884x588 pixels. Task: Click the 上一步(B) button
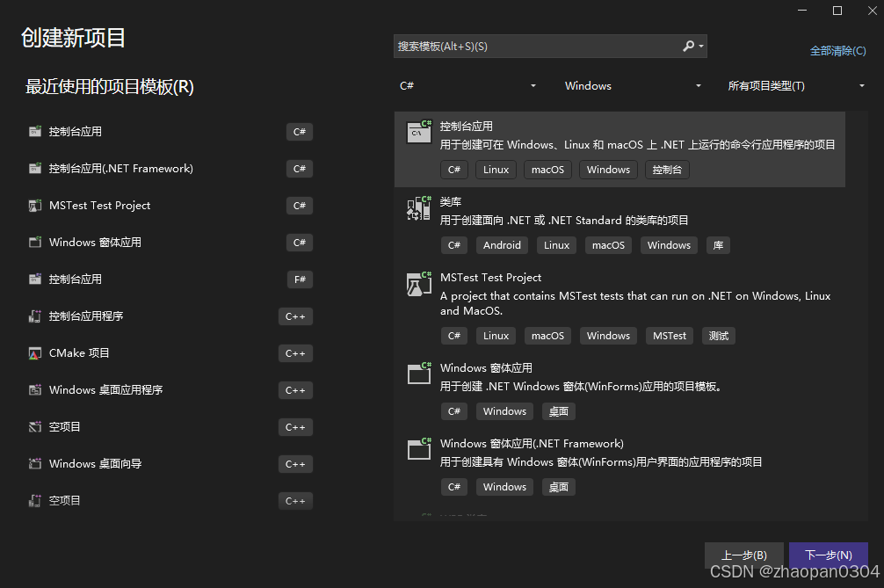pos(744,555)
